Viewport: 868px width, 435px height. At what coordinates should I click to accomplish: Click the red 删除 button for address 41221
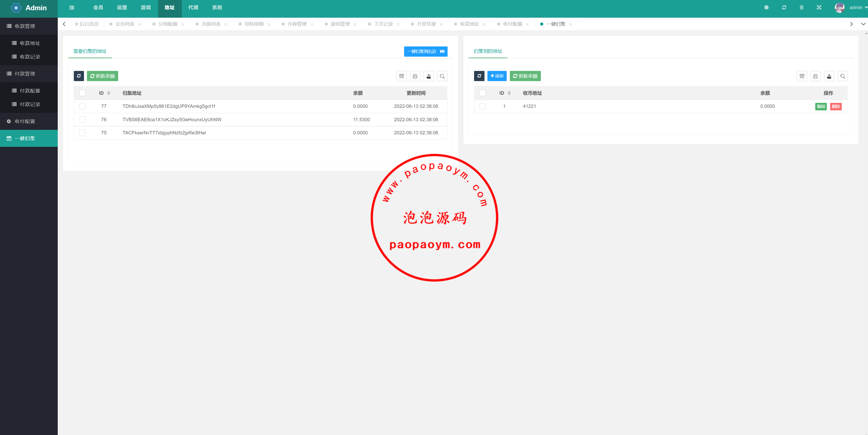[x=836, y=106]
